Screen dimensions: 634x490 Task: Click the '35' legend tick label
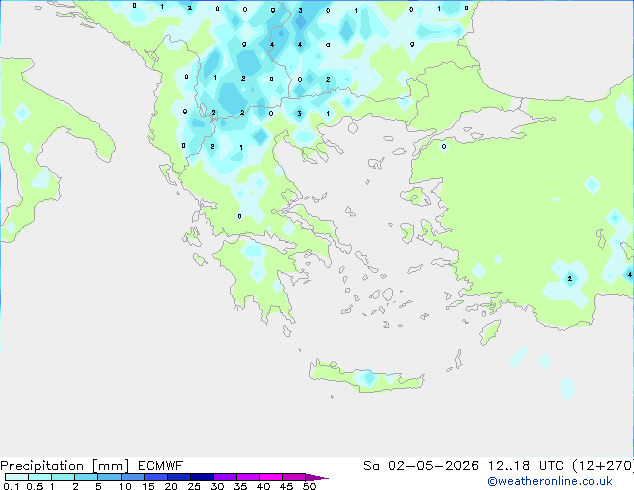tap(240, 486)
